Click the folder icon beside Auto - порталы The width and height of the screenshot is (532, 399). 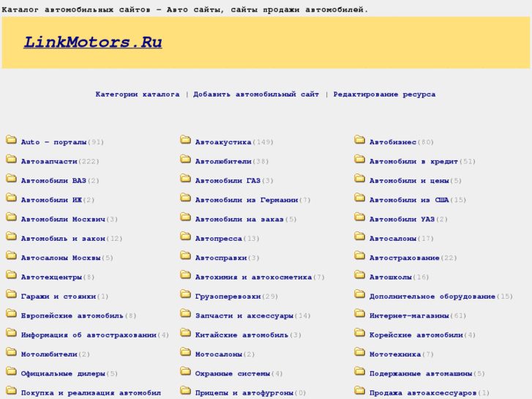[11, 141]
